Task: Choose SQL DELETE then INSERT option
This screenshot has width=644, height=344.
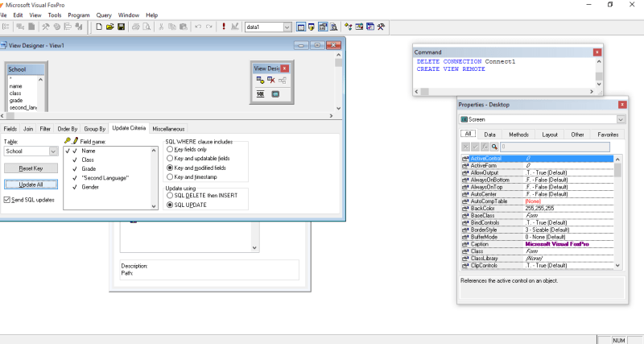Action: point(170,195)
